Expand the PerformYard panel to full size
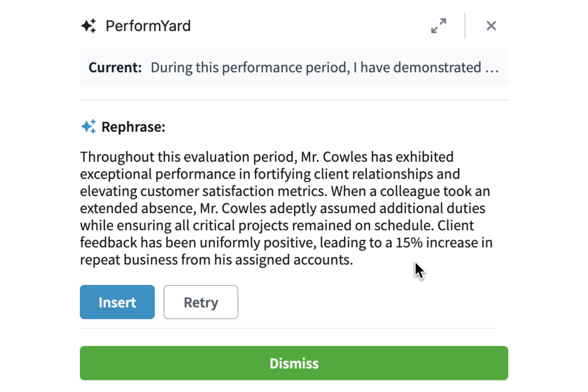 [x=439, y=26]
